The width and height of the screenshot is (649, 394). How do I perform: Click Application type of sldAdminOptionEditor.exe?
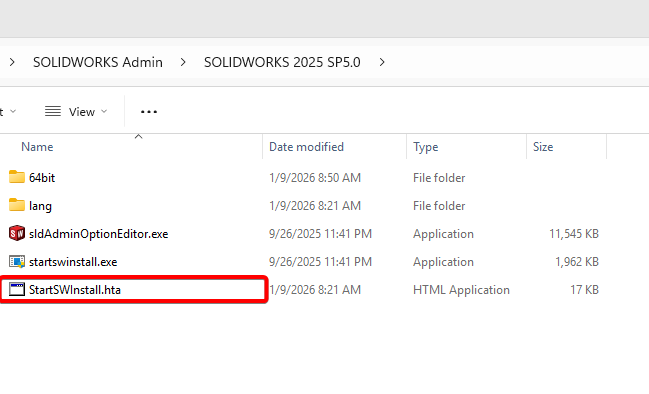click(443, 234)
